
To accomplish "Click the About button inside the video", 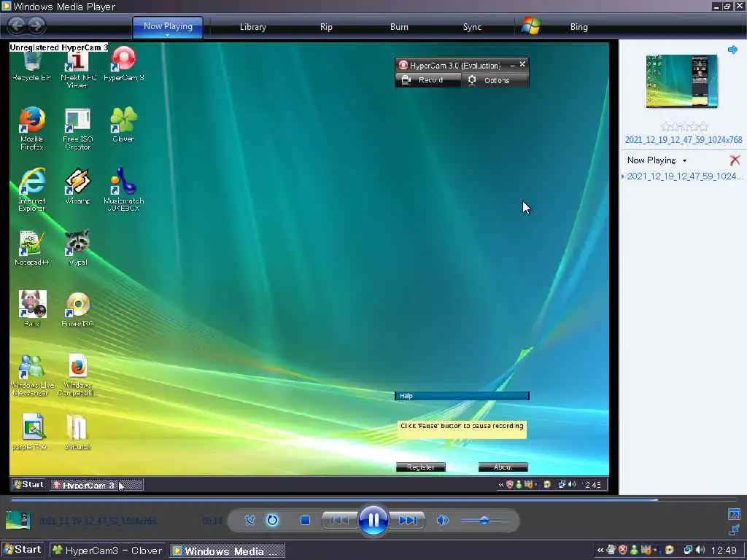I will pos(503,467).
